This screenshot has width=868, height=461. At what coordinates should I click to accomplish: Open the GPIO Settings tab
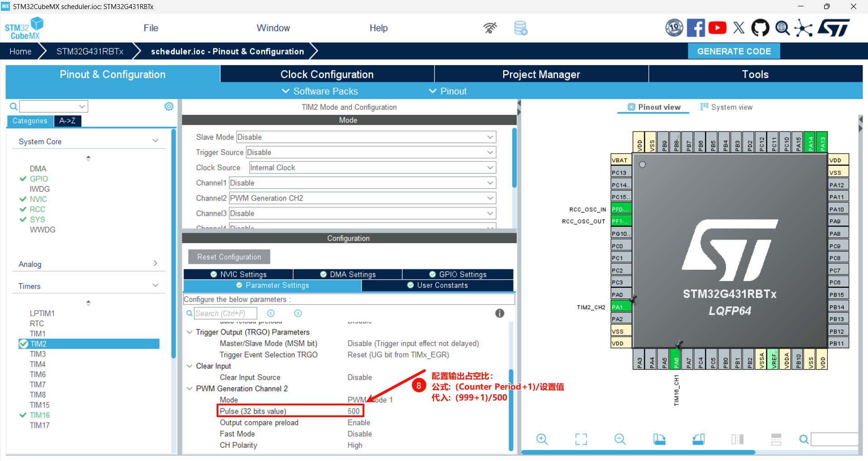coord(458,274)
